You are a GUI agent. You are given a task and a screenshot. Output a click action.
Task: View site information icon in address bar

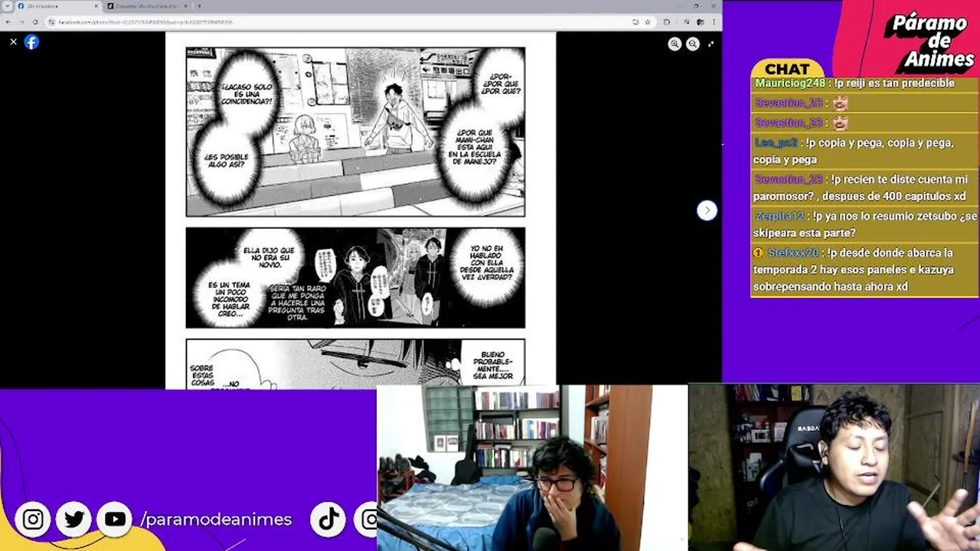coord(52,22)
